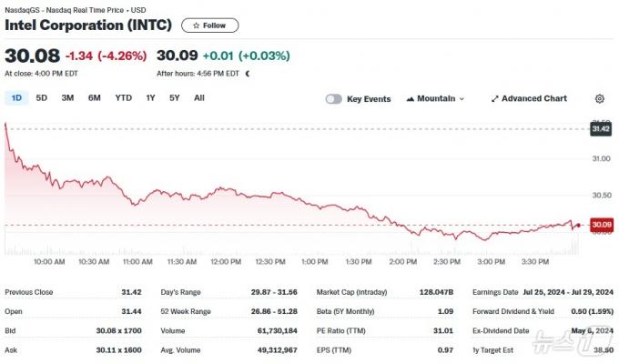Click the Intel Corporation (INTC) heading

[x=88, y=25]
